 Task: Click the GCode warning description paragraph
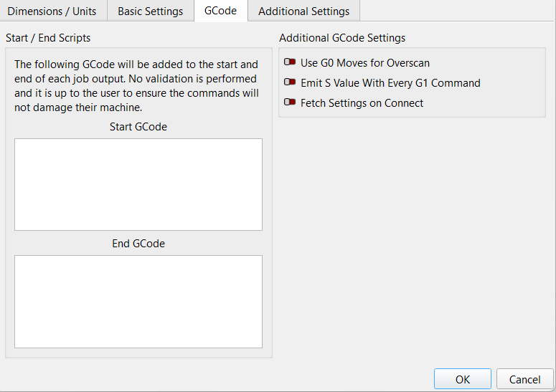click(x=136, y=86)
